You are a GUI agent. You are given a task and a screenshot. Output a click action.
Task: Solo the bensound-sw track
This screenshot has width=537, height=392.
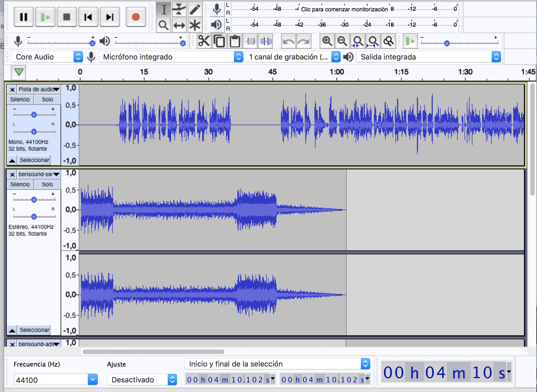(x=47, y=184)
